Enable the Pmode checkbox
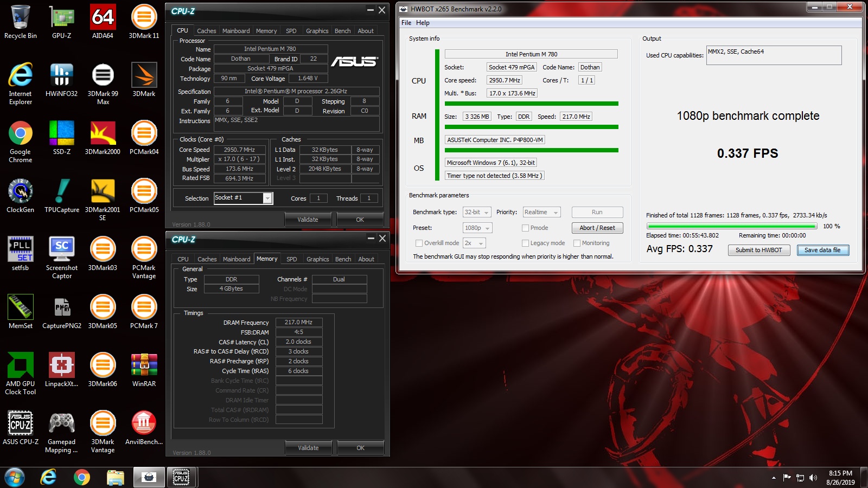Image resolution: width=868 pixels, height=488 pixels. tap(525, 228)
